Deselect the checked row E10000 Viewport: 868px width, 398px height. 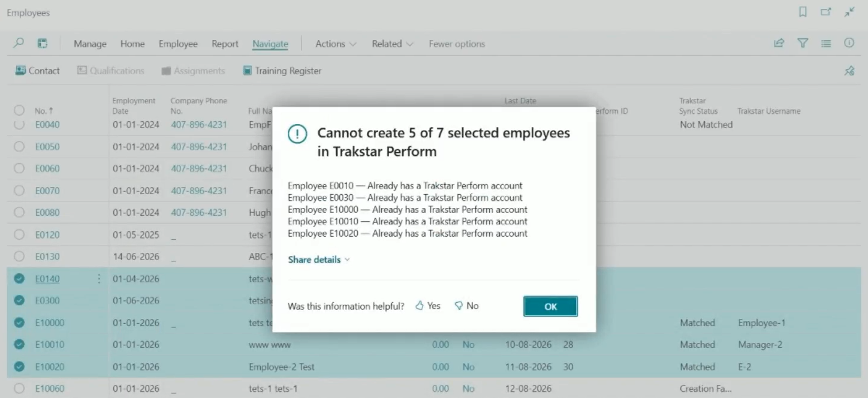pos(19,322)
